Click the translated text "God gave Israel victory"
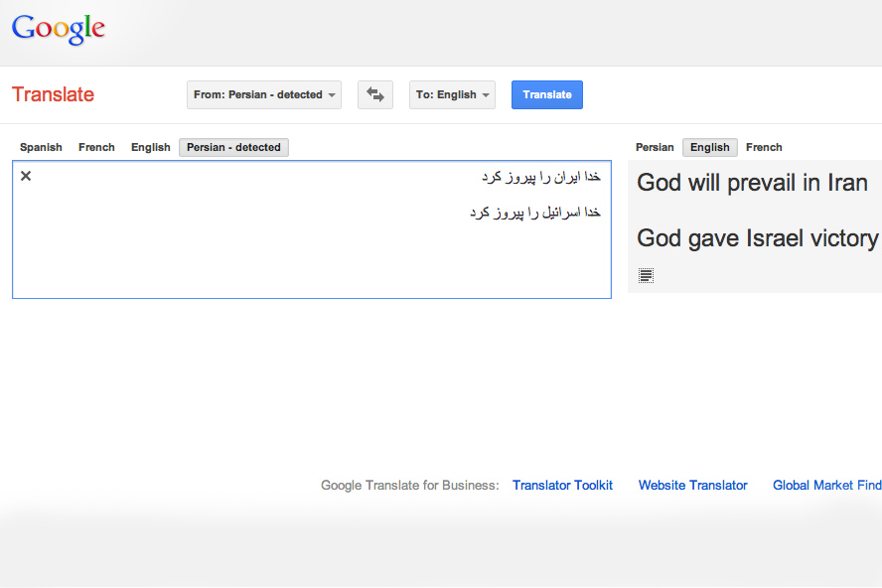 click(x=757, y=238)
